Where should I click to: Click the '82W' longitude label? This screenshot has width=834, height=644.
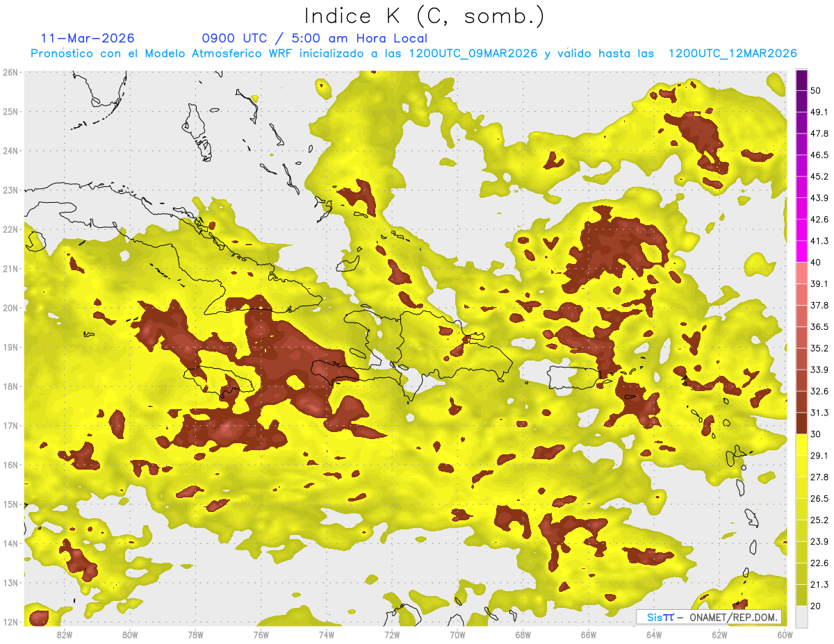coord(65,634)
